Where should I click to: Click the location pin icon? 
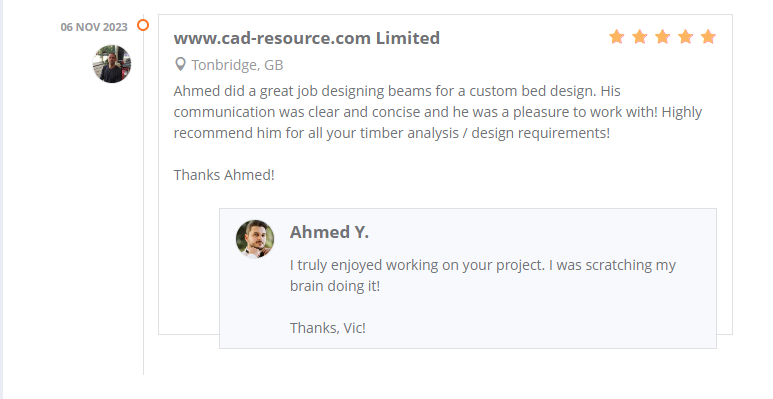pos(180,65)
